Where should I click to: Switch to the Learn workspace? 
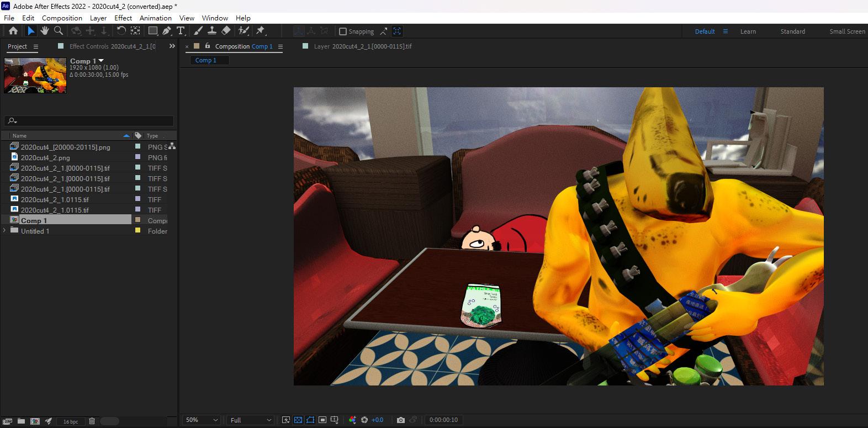748,31
